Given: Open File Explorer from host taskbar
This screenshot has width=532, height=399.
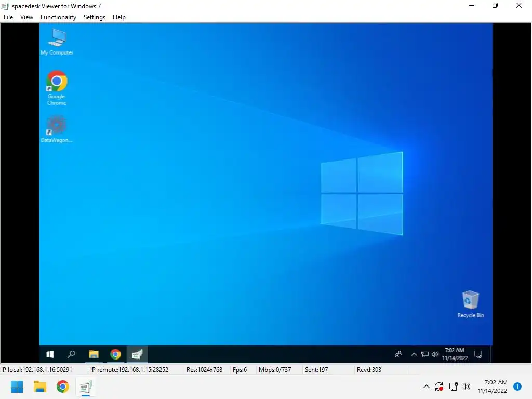Looking at the screenshot, I should coord(39,387).
